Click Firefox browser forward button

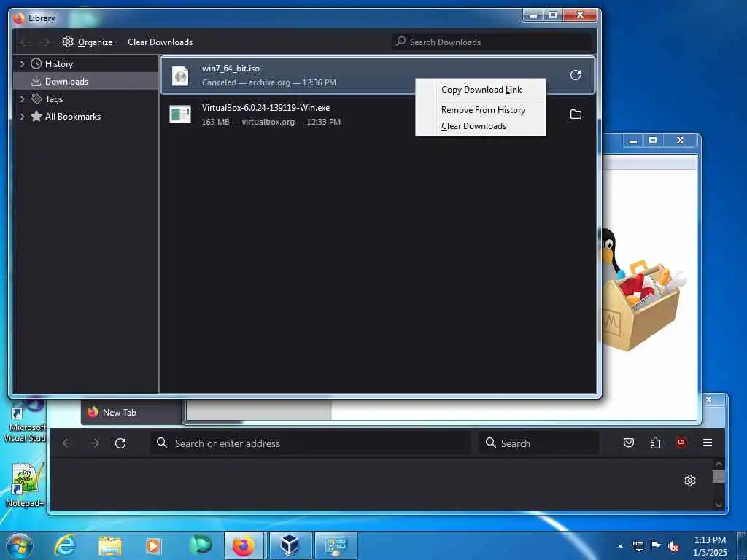click(94, 443)
